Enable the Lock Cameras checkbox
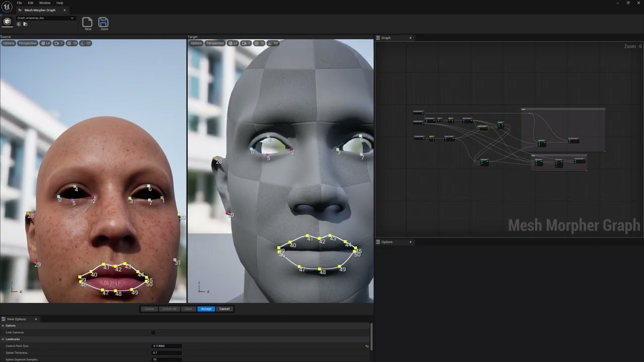The width and height of the screenshot is (644, 362). (153, 332)
